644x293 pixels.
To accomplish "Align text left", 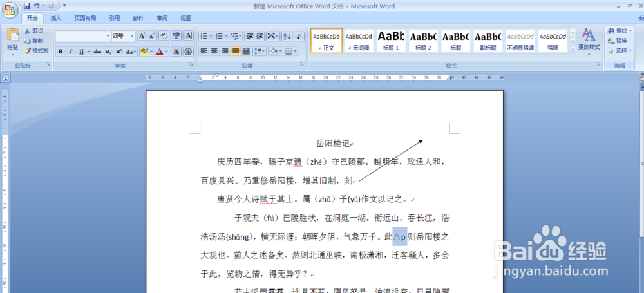I will [x=204, y=52].
